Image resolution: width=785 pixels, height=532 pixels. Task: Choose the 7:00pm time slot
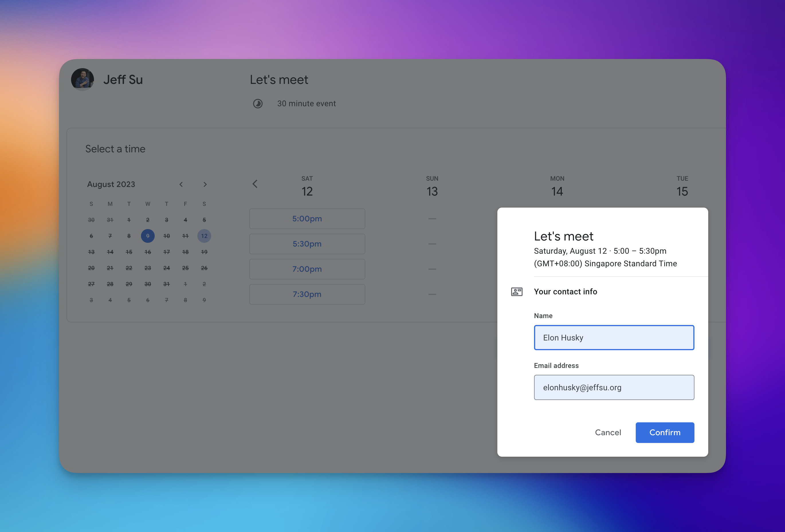(307, 269)
